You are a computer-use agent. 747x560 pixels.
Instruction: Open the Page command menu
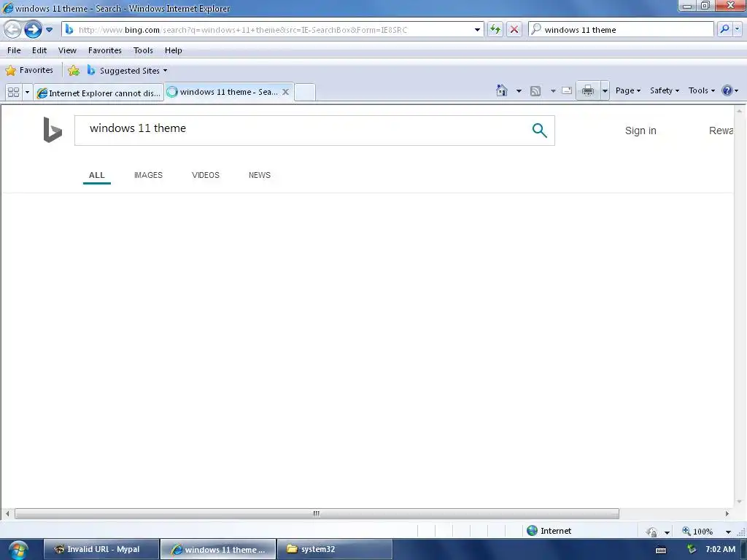(628, 90)
